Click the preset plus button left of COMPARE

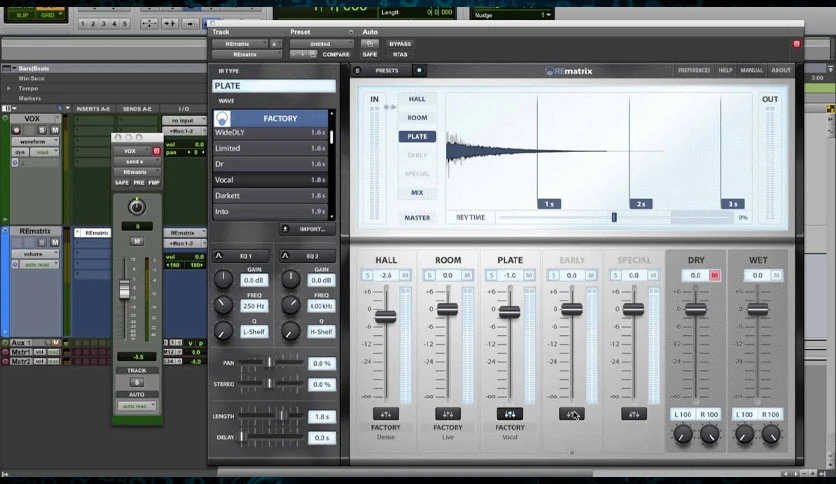point(303,54)
